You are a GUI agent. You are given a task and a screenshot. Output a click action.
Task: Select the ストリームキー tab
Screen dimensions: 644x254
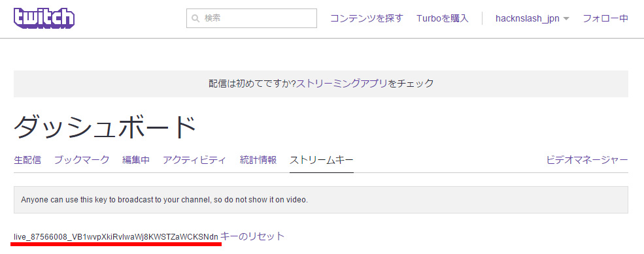pos(322,160)
